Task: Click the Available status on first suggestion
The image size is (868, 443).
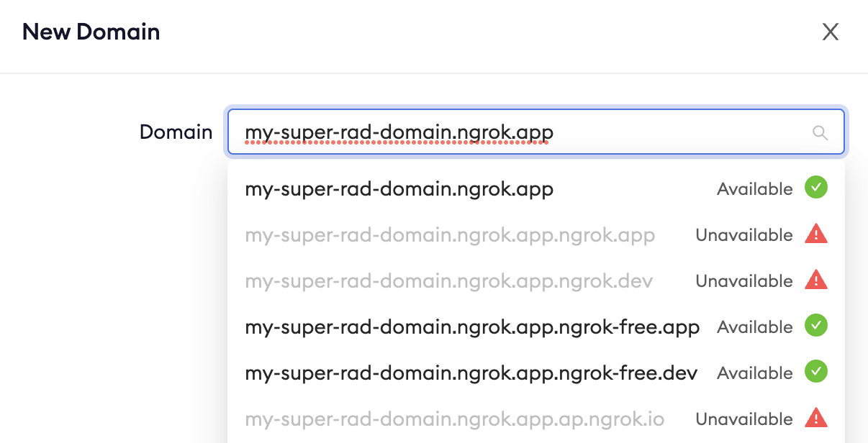Action: pos(754,189)
